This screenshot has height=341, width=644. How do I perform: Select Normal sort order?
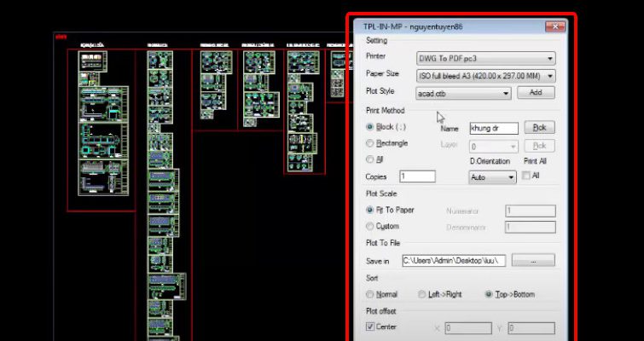point(370,294)
